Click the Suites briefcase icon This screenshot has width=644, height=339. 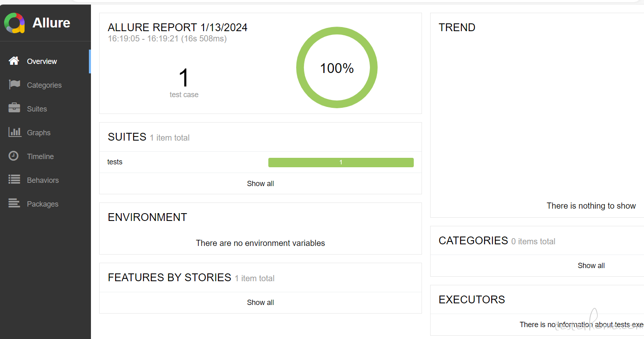point(14,108)
